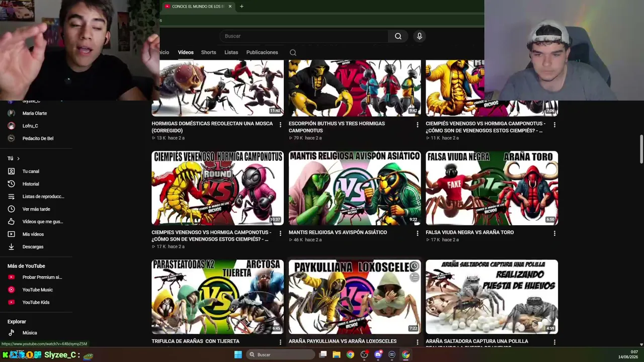Screen dimensions: 644x362
Task: Open options for Falsa Viuda Negra video
Action: (554, 233)
